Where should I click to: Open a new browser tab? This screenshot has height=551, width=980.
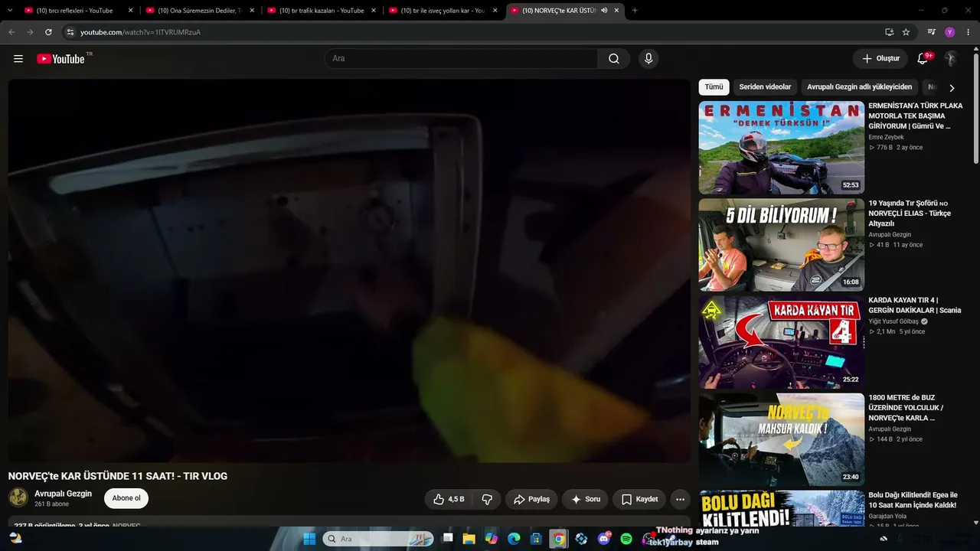coord(635,11)
